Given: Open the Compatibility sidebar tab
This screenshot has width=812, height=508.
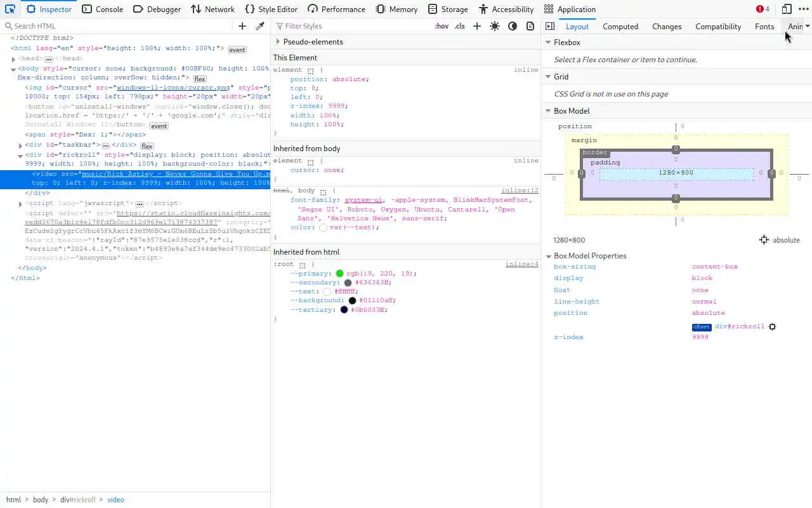Looking at the screenshot, I should pos(718,26).
